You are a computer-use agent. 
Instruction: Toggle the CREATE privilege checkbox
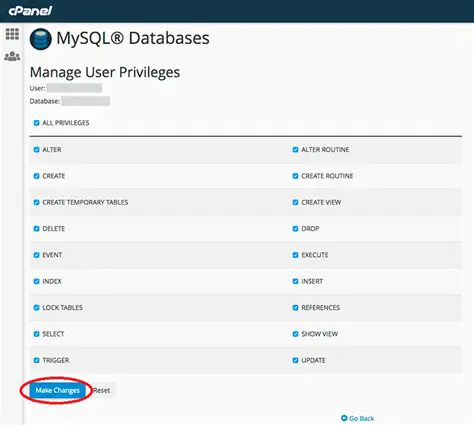37,176
